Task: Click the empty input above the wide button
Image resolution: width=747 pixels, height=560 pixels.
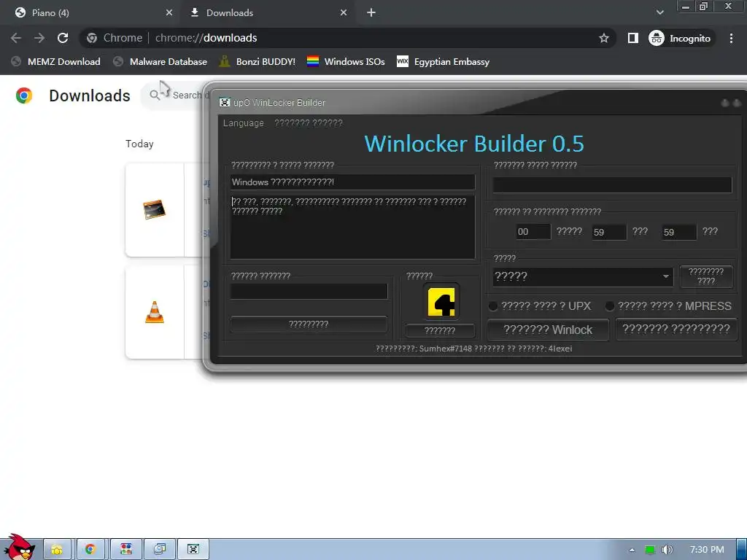Action: (x=309, y=292)
